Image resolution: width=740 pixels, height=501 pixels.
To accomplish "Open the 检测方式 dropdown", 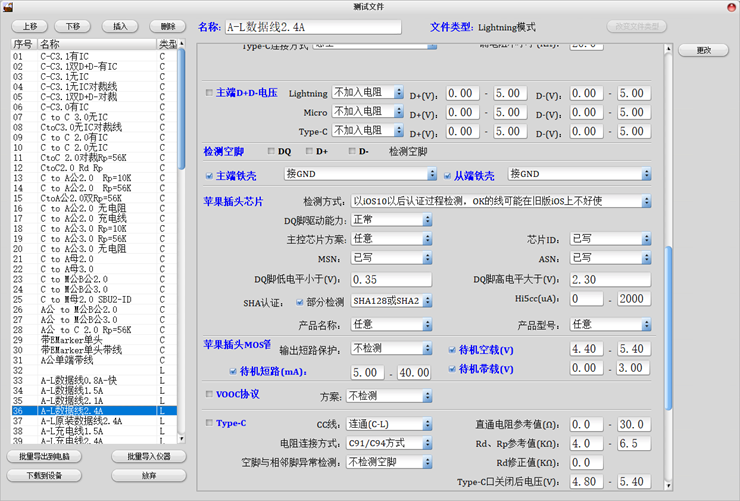I will pyautogui.click(x=501, y=201).
